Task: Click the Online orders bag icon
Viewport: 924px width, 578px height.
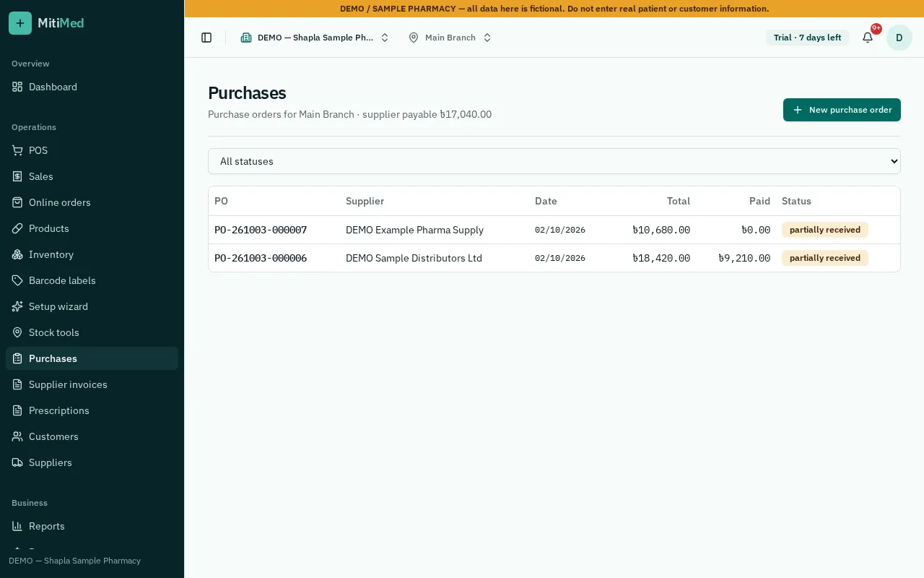Action: tap(17, 202)
